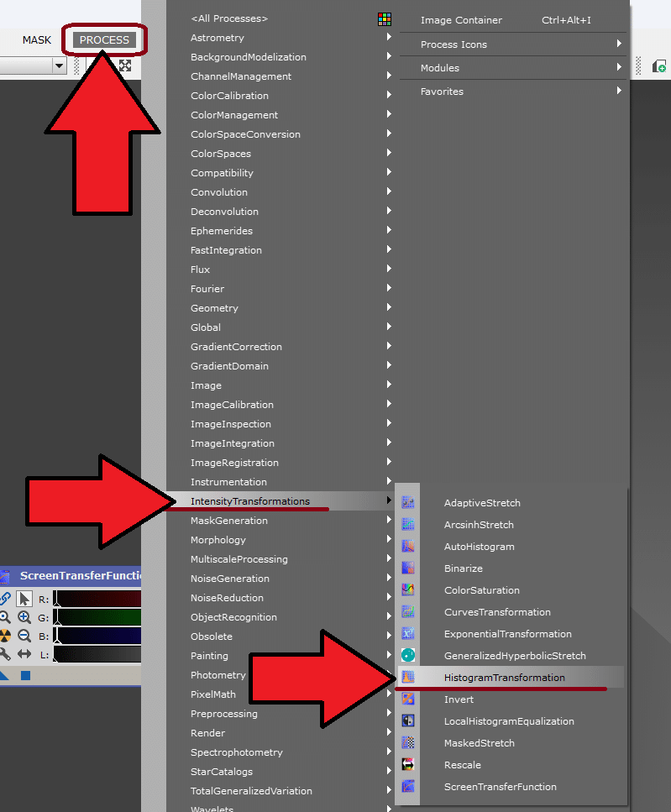Open the MultiscaleProcessing category
Screen dimensions: 671x812
coord(239,559)
